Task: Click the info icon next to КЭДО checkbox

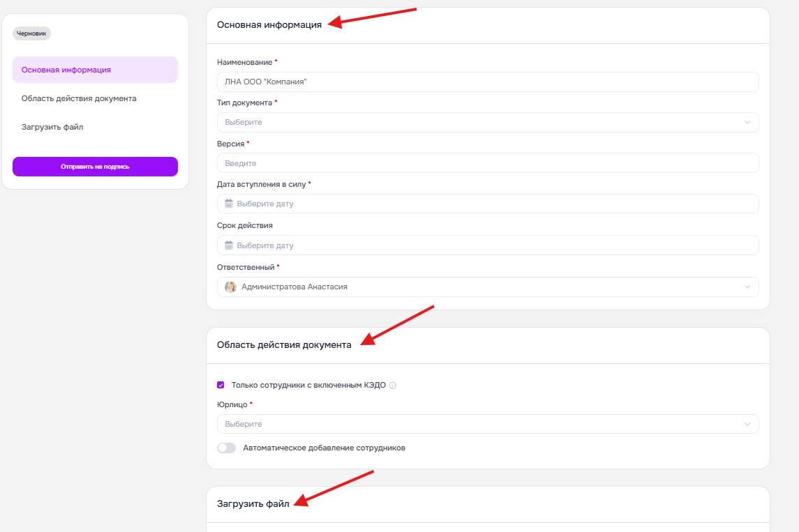Action: pos(392,386)
